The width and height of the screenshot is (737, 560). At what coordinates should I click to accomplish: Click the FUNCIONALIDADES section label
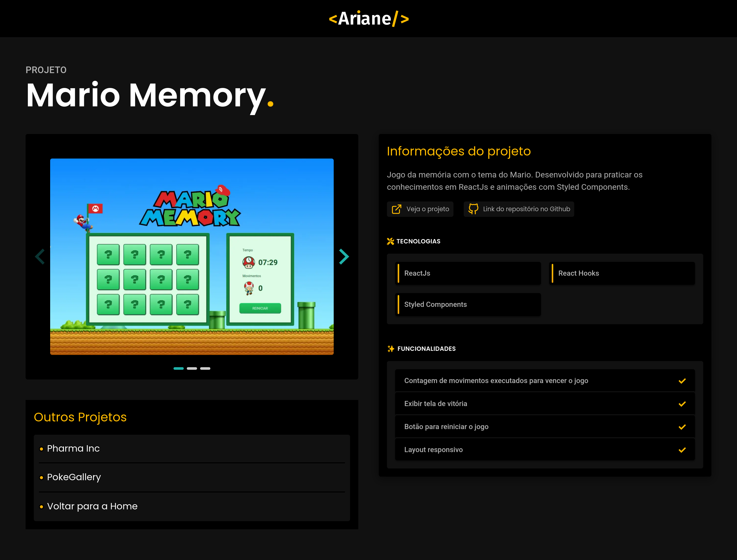coord(426,349)
